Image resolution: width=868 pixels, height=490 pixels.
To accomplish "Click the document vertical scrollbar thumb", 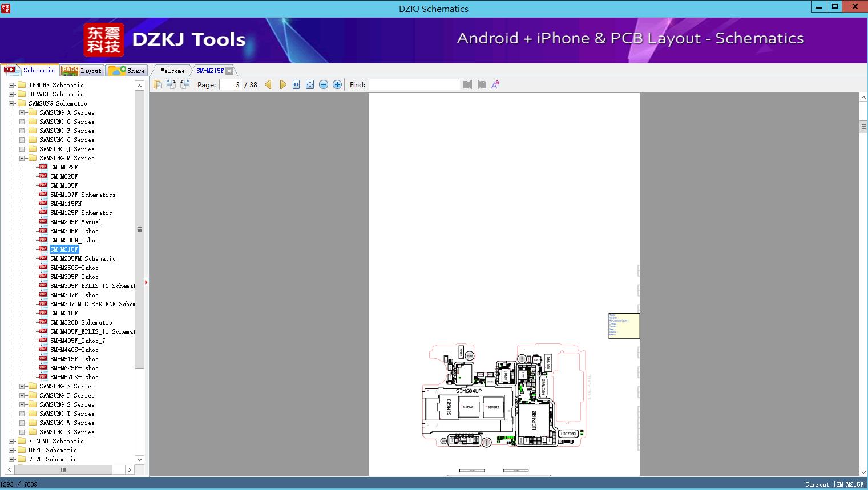I will click(863, 127).
